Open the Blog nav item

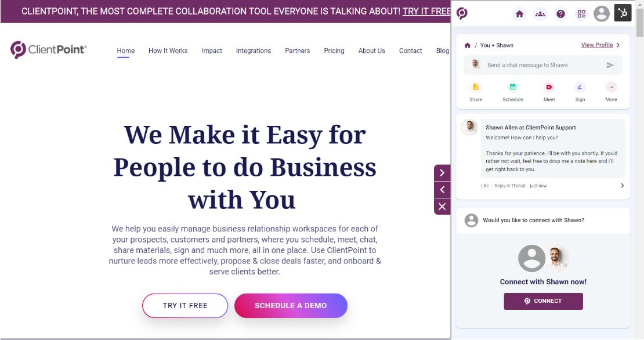coord(443,51)
